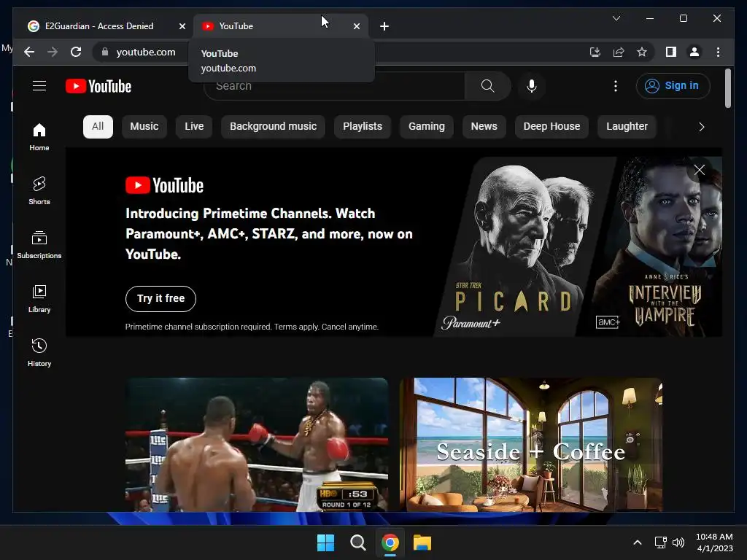This screenshot has width=747, height=560.
Task: Click the page vertical scrollbar thumb
Action: coord(727,88)
